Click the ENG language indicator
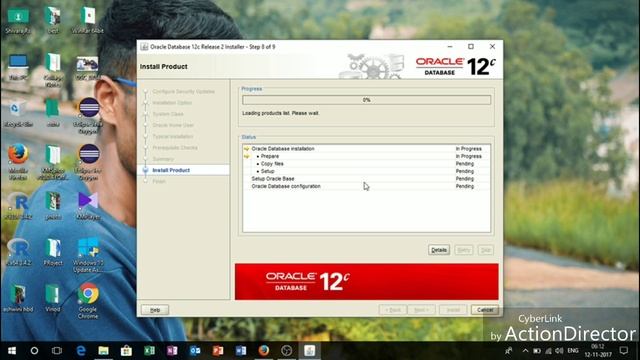The image size is (640, 360). point(573,351)
